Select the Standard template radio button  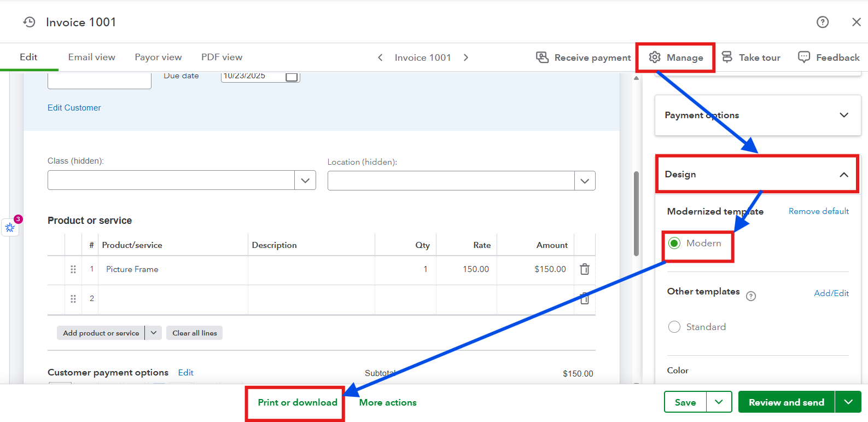(x=674, y=327)
